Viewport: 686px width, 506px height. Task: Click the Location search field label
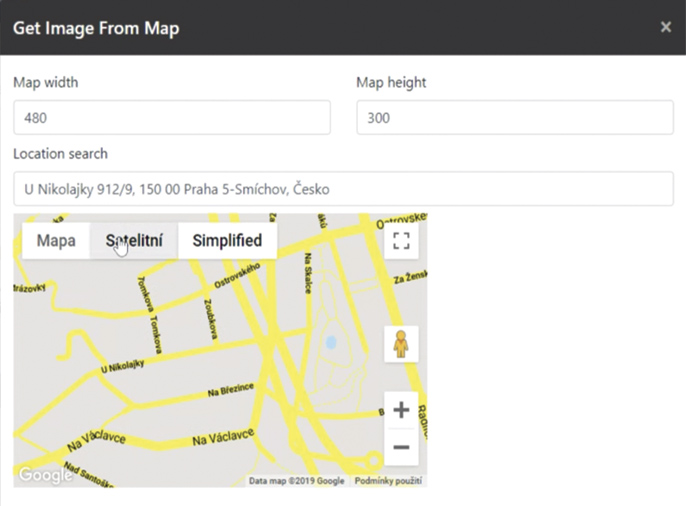[x=60, y=153]
